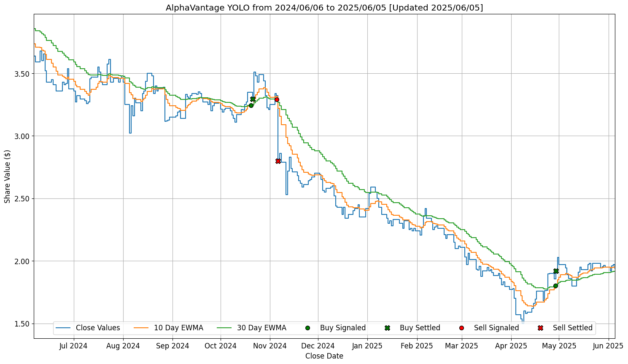
Task: Click the red Sell Signaled legend circle
Action: click(461, 328)
